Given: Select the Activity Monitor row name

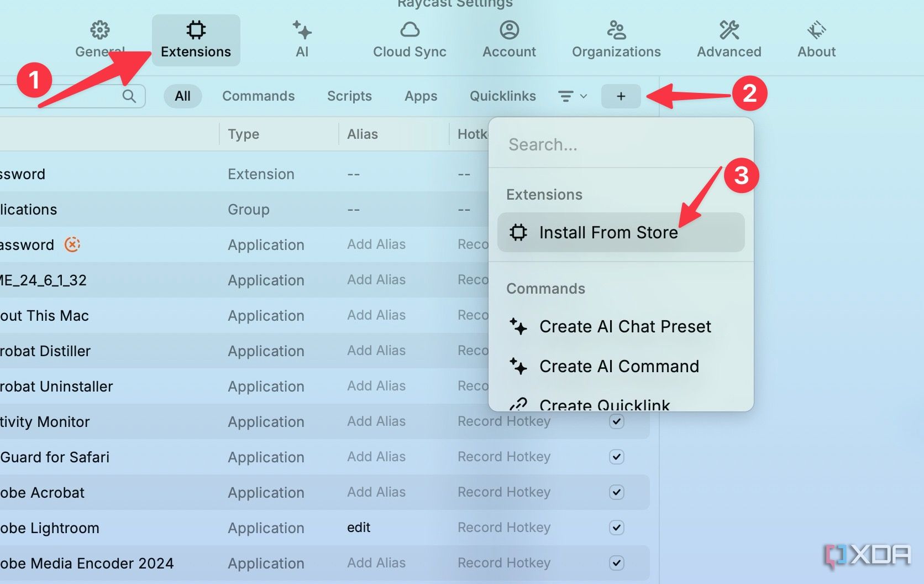Looking at the screenshot, I should 45,422.
